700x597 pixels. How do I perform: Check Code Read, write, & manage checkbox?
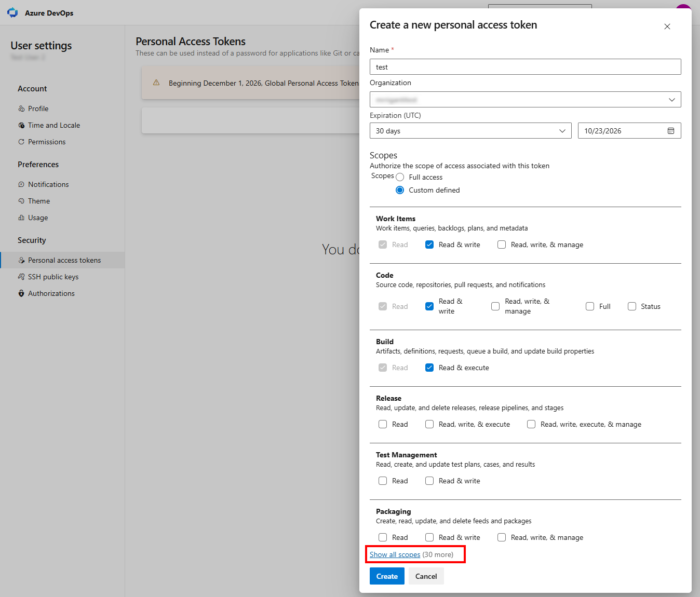pos(495,306)
